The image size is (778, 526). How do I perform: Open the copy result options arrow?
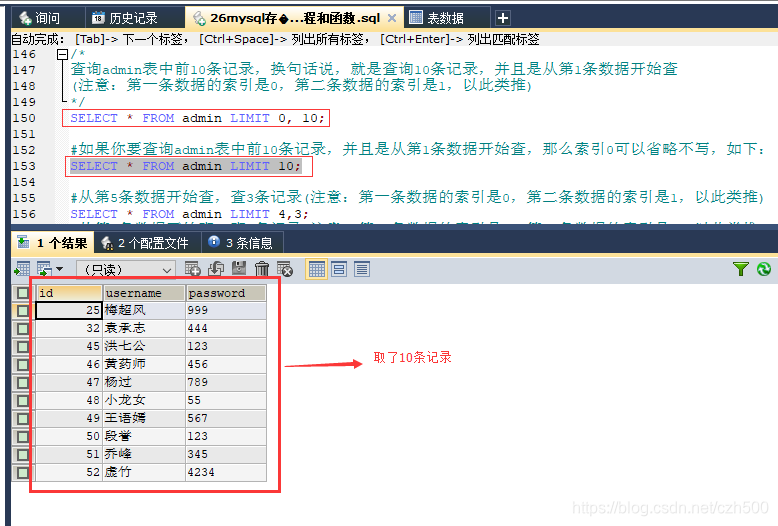(x=60, y=269)
